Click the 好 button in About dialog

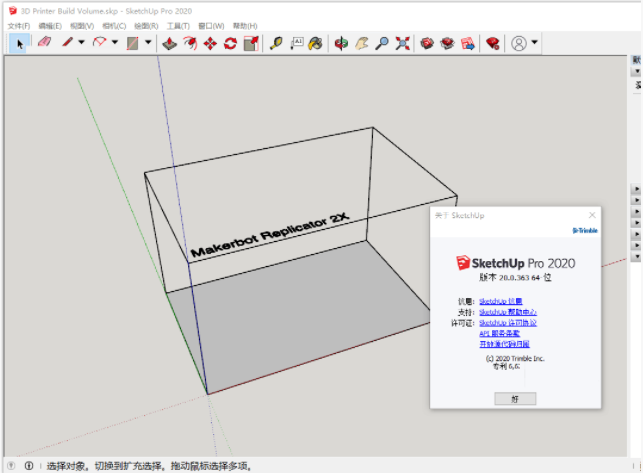click(515, 398)
